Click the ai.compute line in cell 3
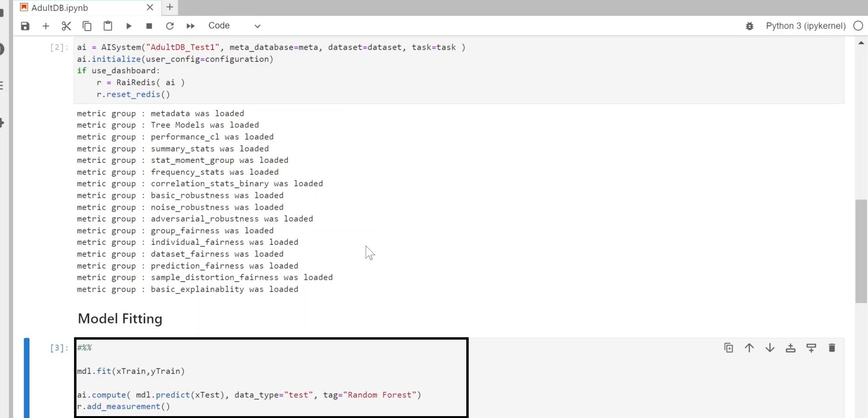The image size is (868, 418). coord(249,395)
